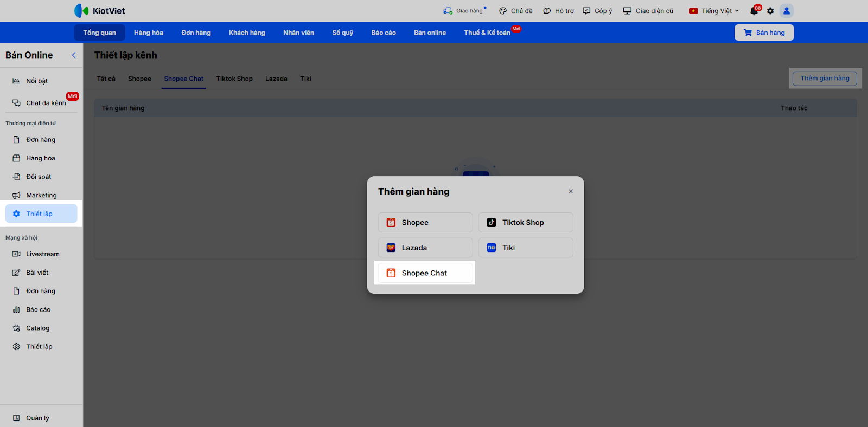
Task: Open Bài viết in sidebar
Action: coord(41,273)
